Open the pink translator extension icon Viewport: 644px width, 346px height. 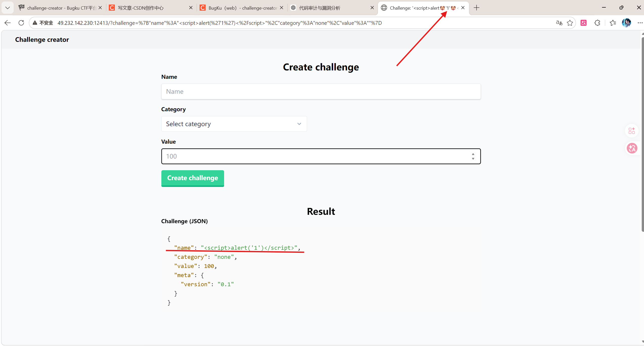(584, 23)
